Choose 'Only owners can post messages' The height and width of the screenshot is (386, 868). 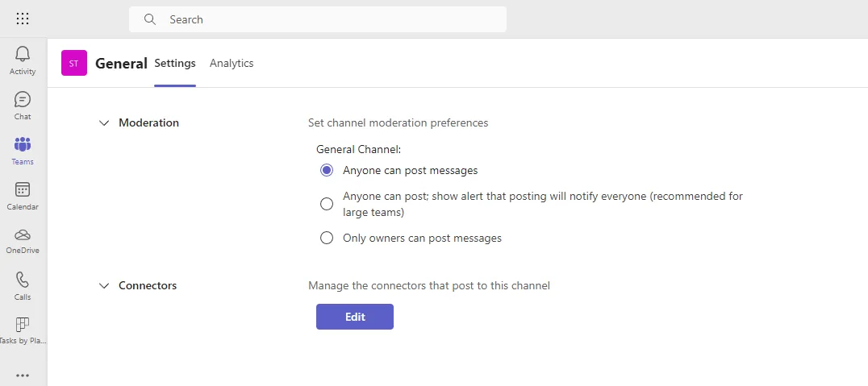327,238
